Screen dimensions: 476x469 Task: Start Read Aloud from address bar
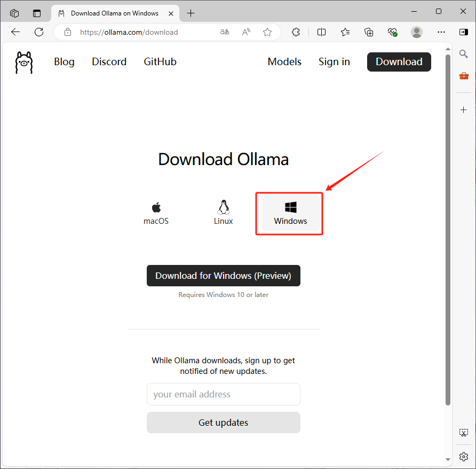coord(246,32)
